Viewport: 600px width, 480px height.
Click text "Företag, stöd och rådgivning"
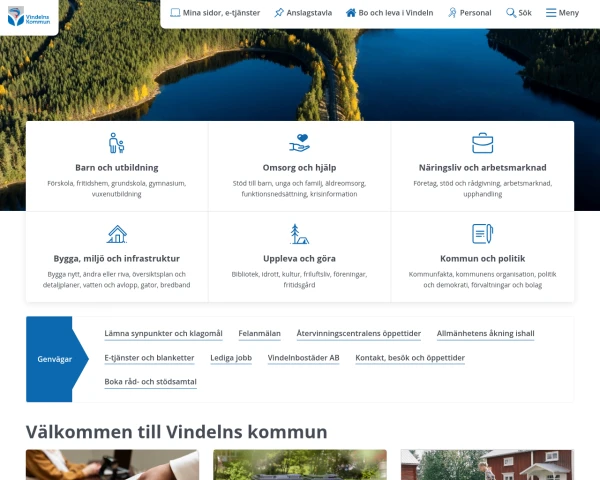[x=457, y=183]
